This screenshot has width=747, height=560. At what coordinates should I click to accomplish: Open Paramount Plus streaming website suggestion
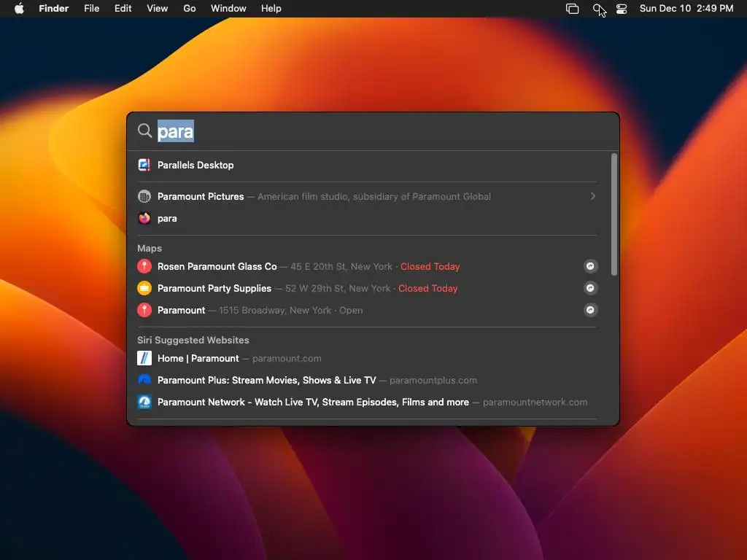[367, 380]
